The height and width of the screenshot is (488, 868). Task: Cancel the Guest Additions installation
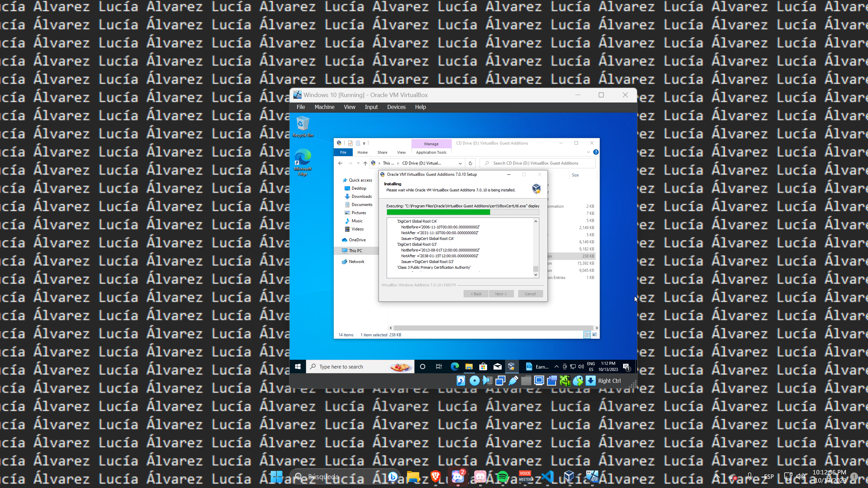[530, 294]
